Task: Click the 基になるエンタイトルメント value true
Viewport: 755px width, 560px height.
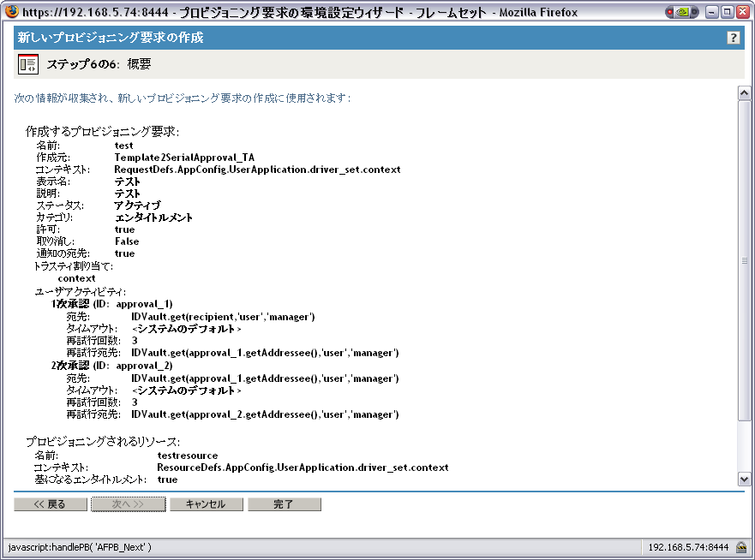Action: tap(168, 480)
